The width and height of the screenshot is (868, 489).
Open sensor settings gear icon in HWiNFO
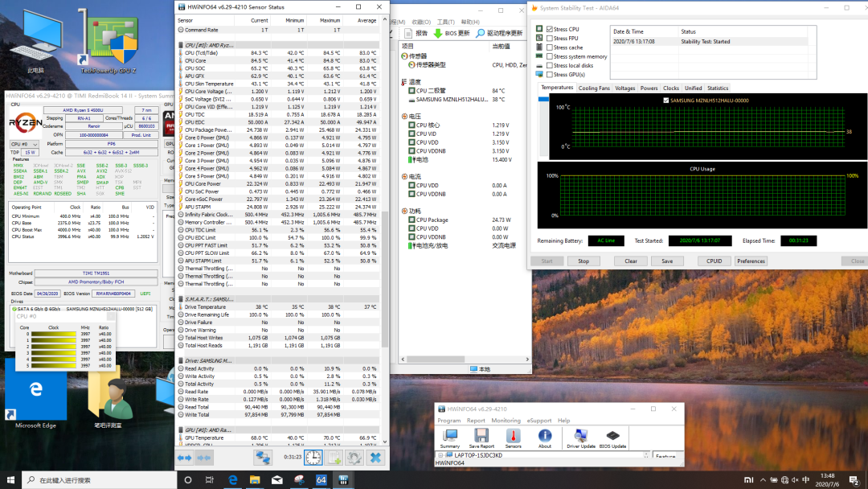pos(354,458)
